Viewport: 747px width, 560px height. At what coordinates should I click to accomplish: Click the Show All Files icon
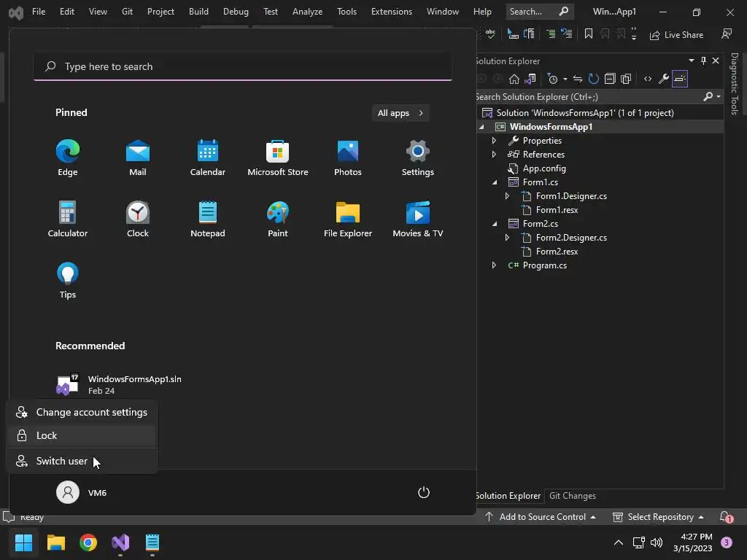[626, 79]
